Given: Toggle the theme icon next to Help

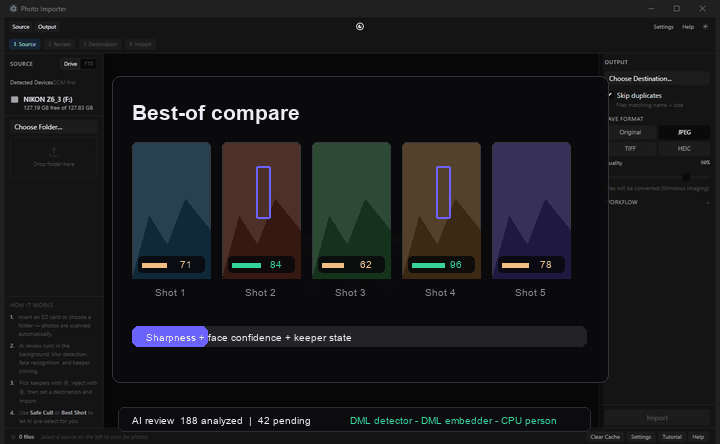Looking at the screenshot, I should tap(705, 27).
